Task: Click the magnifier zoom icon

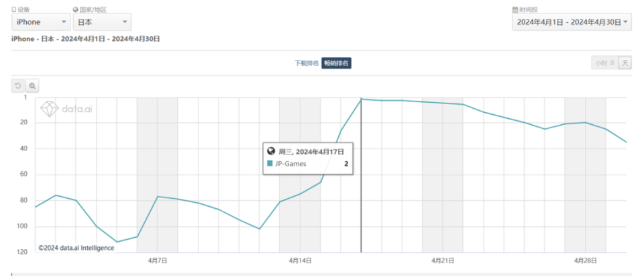Action: [x=32, y=86]
